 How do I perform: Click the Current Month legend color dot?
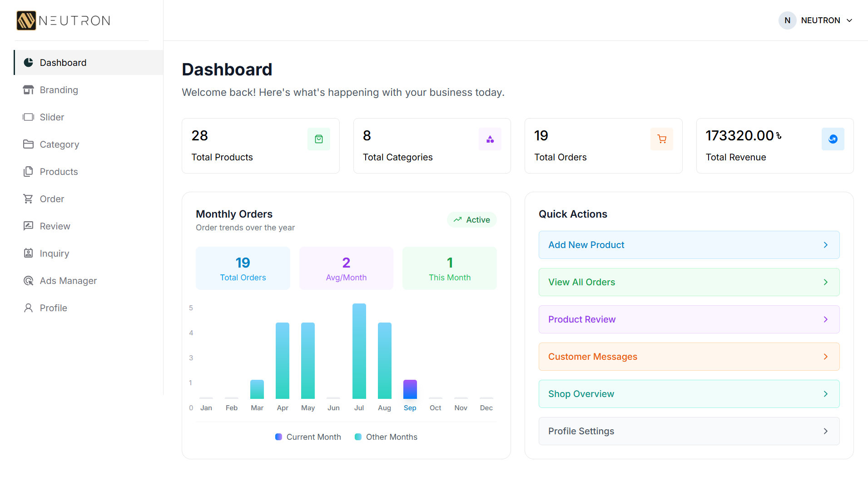(x=278, y=437)
